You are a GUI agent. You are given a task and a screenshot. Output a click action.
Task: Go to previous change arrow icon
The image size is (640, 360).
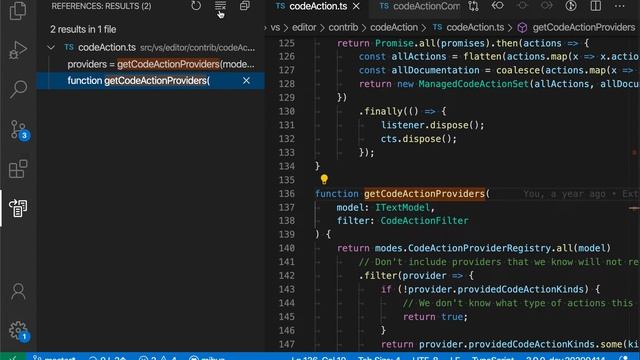click(498, 6)
